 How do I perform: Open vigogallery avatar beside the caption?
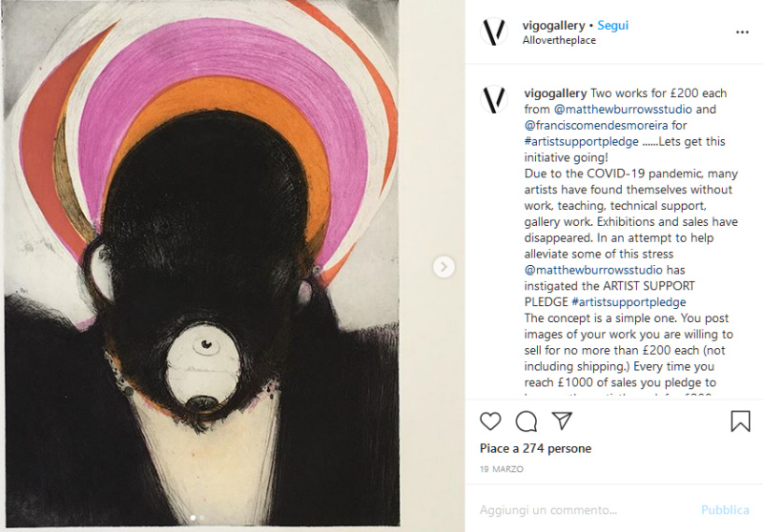click(494, 99)
